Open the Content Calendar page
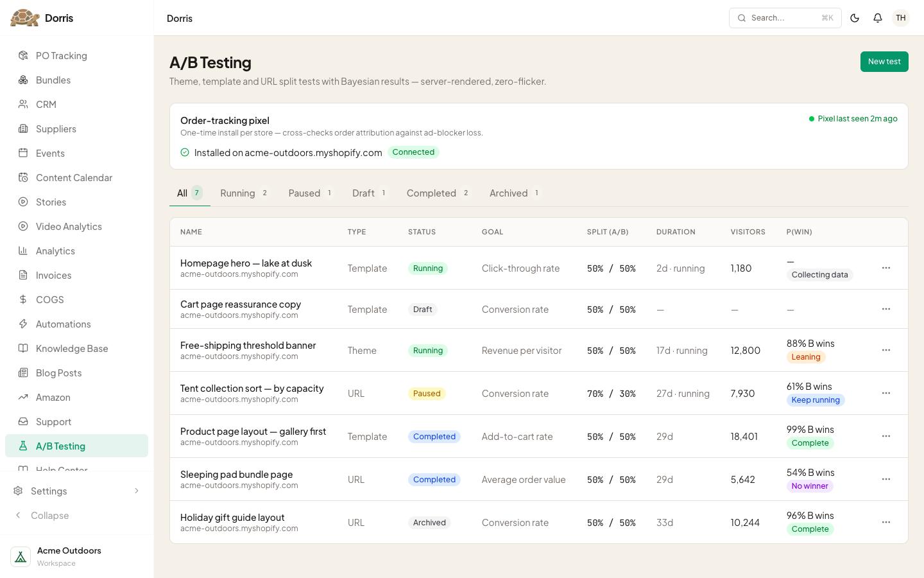The image size is (924, 578). [76, 177]
